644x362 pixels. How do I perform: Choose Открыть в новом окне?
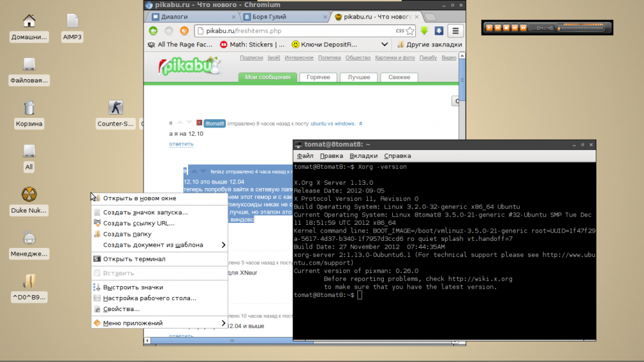[x=159, y=198]
